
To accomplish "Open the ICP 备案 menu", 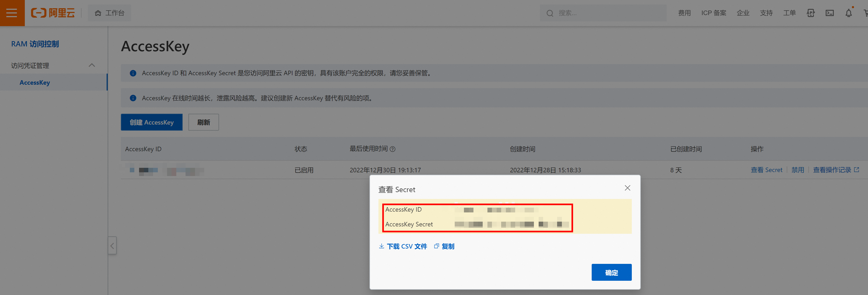I will pos(713,13).
